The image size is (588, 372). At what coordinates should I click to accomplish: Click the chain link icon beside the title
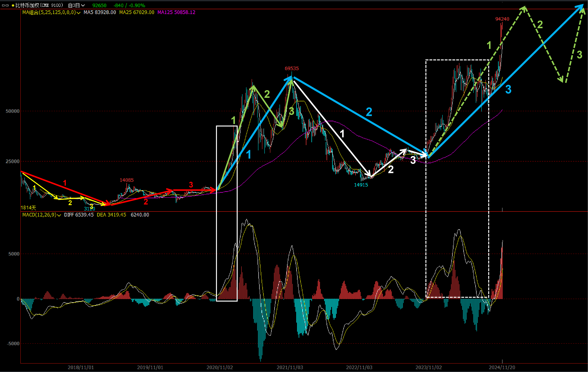click(x=5, y=5)
